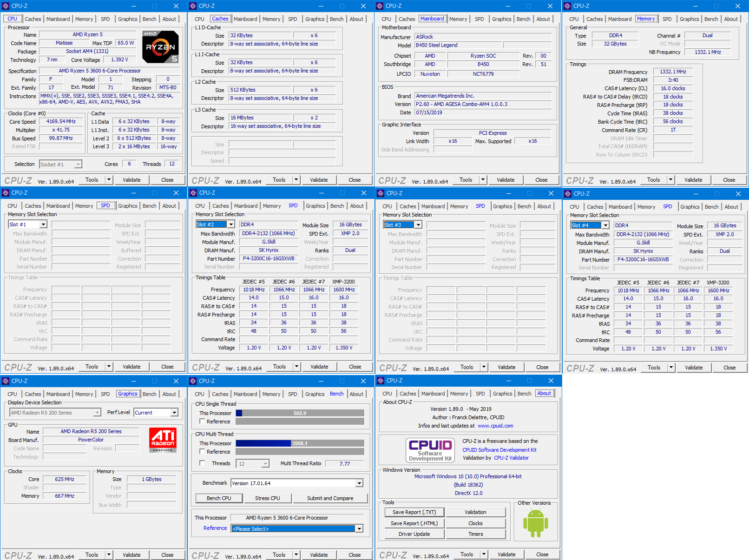The height and width of the screenshot is (560, 749).
Task: Click the Reference bar under CPU Multi Thread
Action: click(300, 452)
